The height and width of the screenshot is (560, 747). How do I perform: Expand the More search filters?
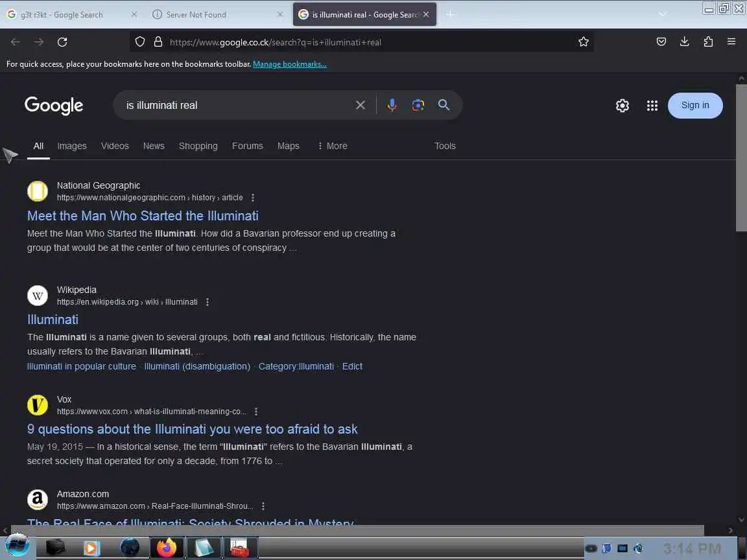pos(332,146)
